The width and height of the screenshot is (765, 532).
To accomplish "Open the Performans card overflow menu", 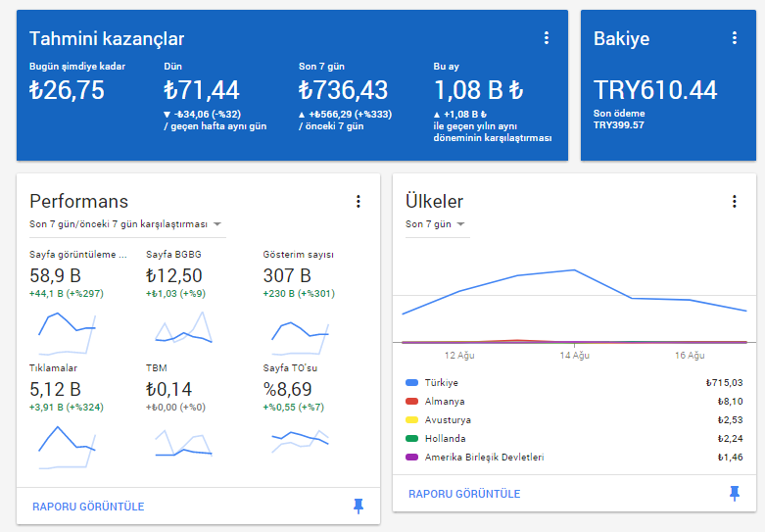I will coord(359,202).
